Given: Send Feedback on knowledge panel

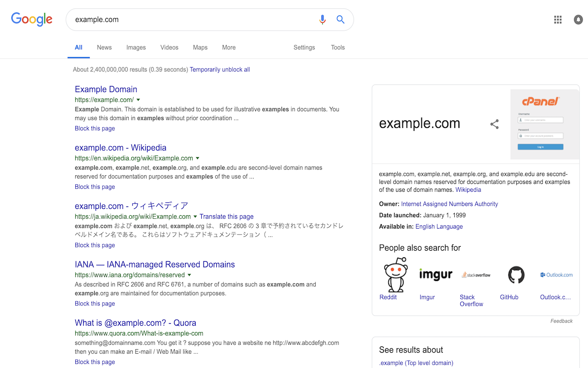Looking at the screenshot, I should click(x=561, y=321).
